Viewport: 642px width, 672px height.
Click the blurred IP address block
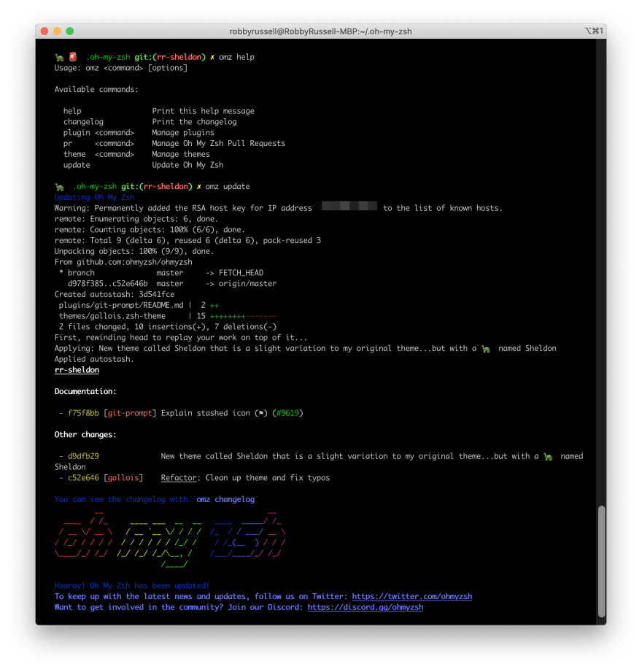[349, 206]
